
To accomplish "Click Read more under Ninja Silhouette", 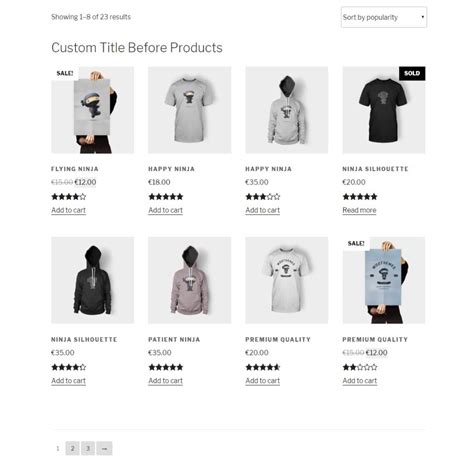I will pyautogui.click(x=359, y=210).
